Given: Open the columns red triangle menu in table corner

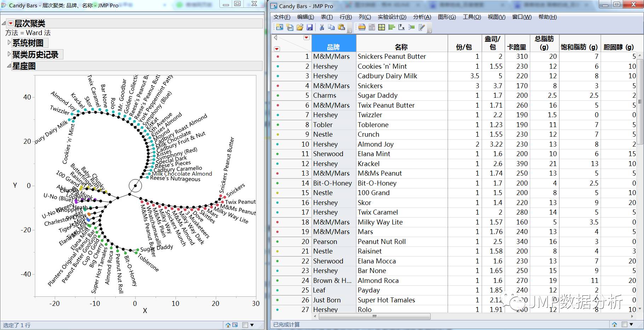Looking at the screenshot, I should [306, 38].
